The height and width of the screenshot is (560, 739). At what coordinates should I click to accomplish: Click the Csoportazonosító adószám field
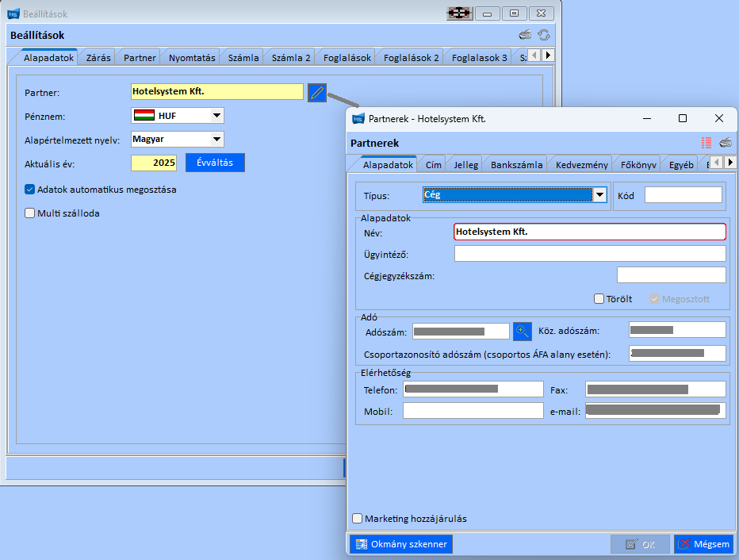677,354
